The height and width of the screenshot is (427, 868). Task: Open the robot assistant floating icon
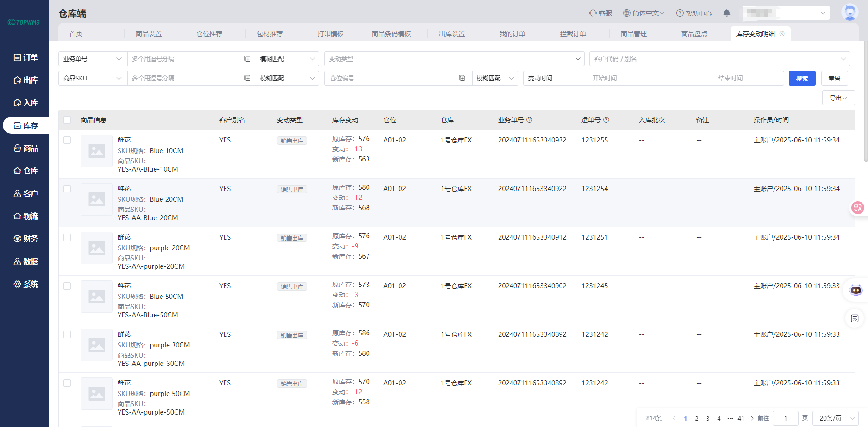[856, 290]
